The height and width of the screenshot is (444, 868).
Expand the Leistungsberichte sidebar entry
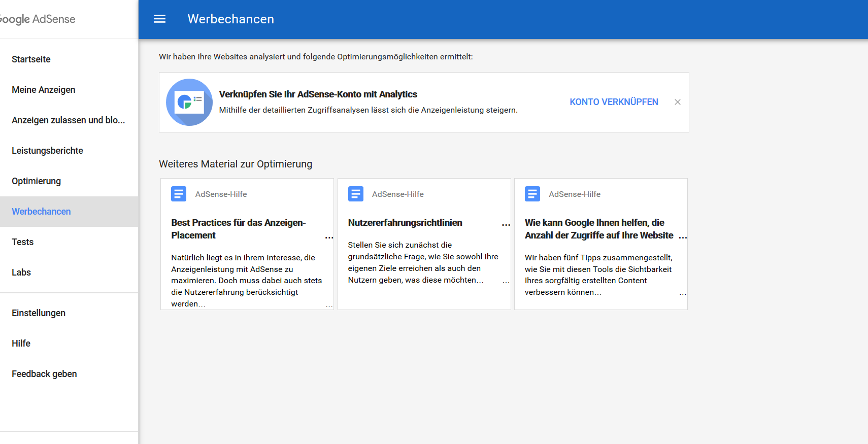point(47,151)
